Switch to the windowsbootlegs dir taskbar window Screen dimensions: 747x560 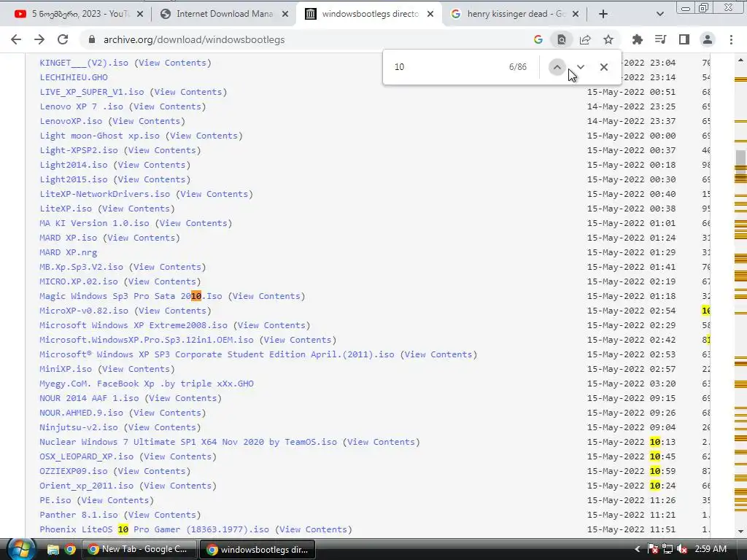(x=258, y=550)
